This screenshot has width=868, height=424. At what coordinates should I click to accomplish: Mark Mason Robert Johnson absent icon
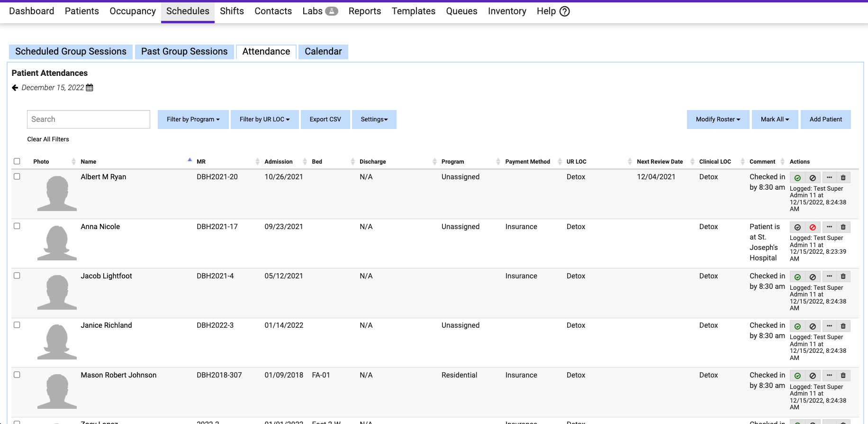[x=813, y=376]
